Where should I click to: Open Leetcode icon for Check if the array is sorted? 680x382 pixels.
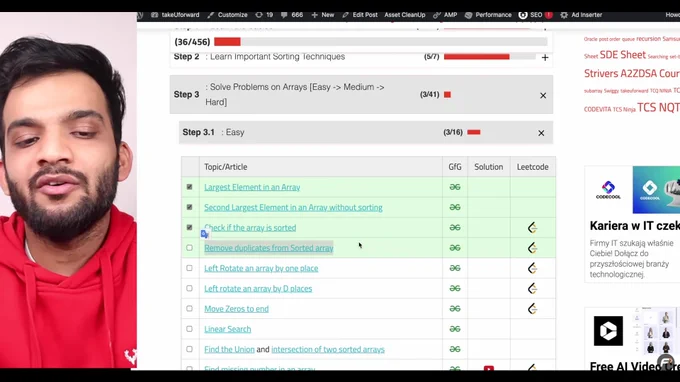[x=532, y=228]
